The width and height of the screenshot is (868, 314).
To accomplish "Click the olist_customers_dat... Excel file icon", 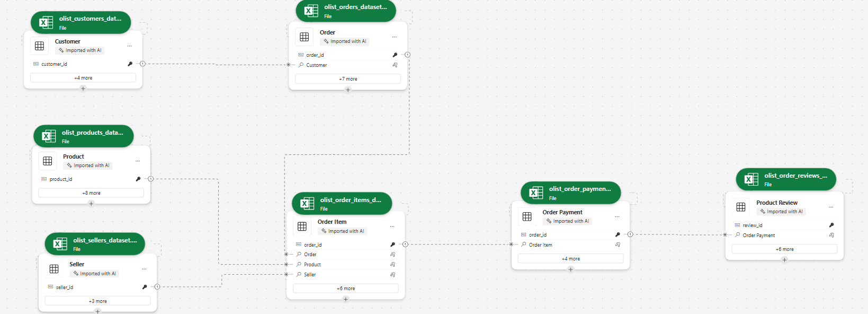I will (x=47, y=22).
